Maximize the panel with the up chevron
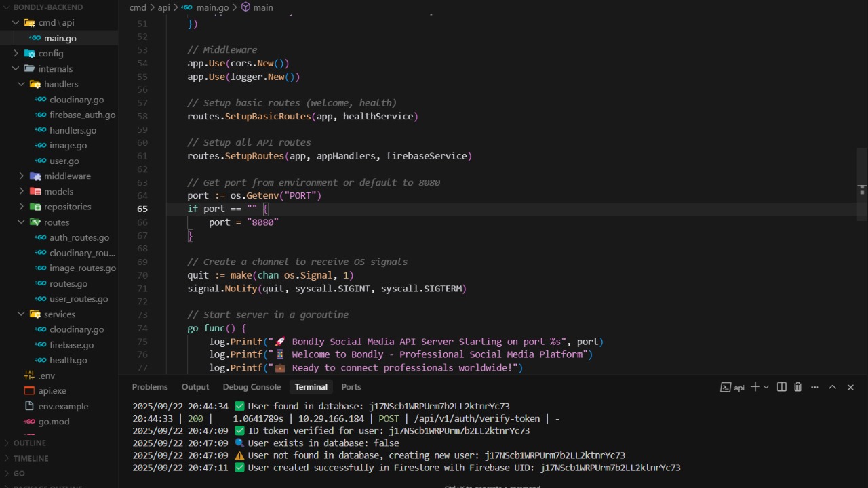The image size is (868, 488). click(x=832, y=387)
